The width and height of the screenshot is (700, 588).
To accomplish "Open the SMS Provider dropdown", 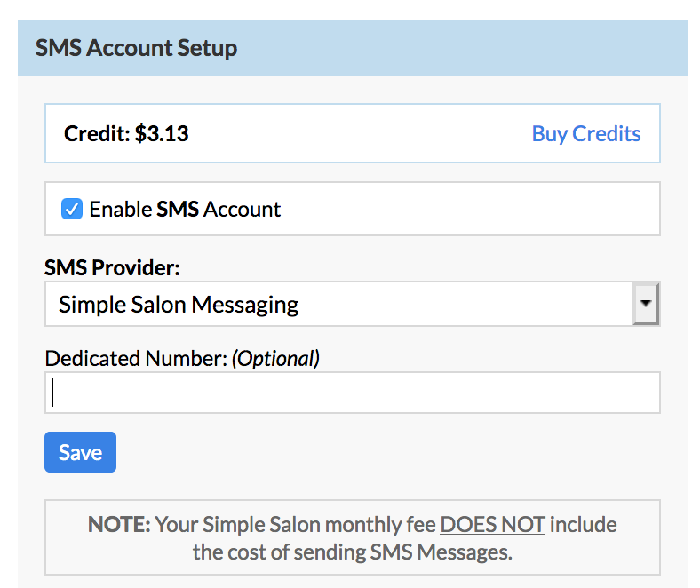I will (338, 305).
